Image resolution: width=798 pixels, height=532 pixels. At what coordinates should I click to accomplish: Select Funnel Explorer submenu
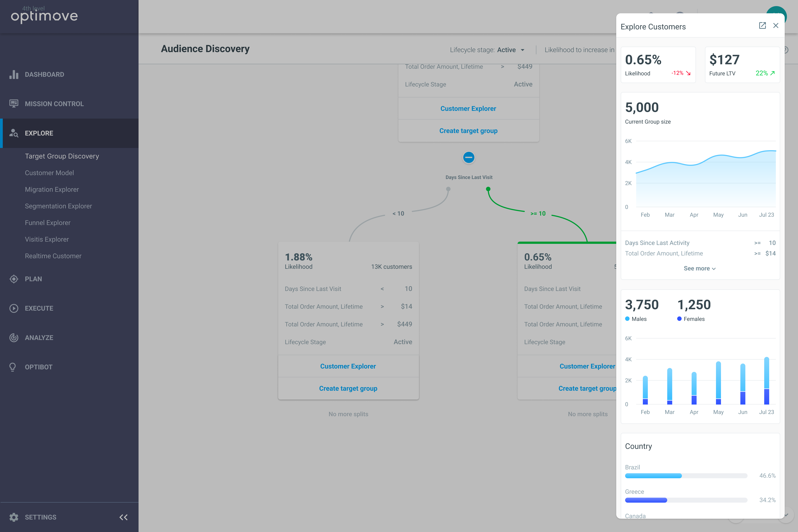(x=48, y=223)
